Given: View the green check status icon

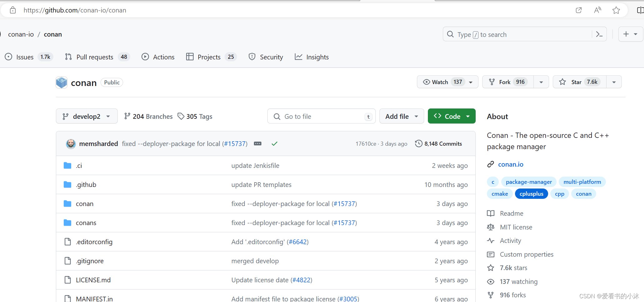Looking at the screenshot, I should point(275,144).
